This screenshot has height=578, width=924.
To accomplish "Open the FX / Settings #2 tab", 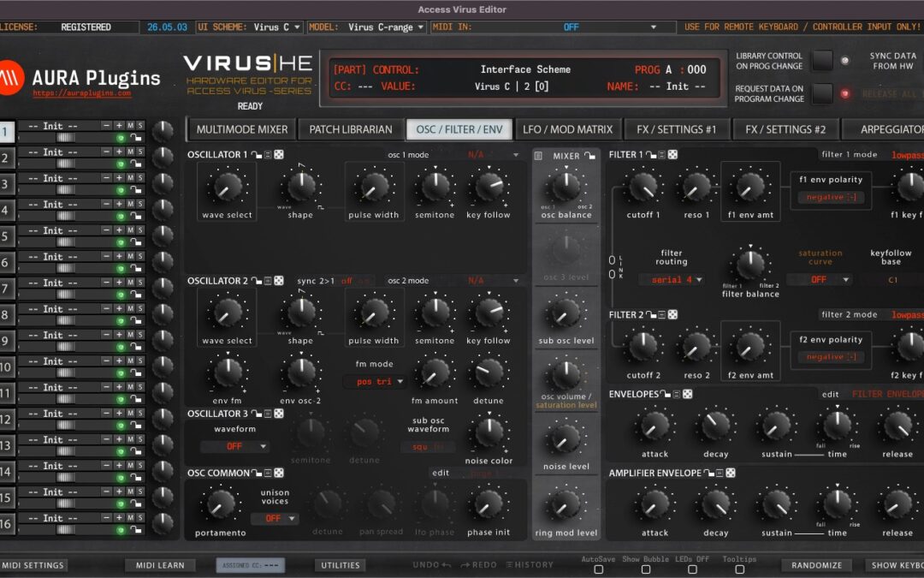I will tap(785, 129).
